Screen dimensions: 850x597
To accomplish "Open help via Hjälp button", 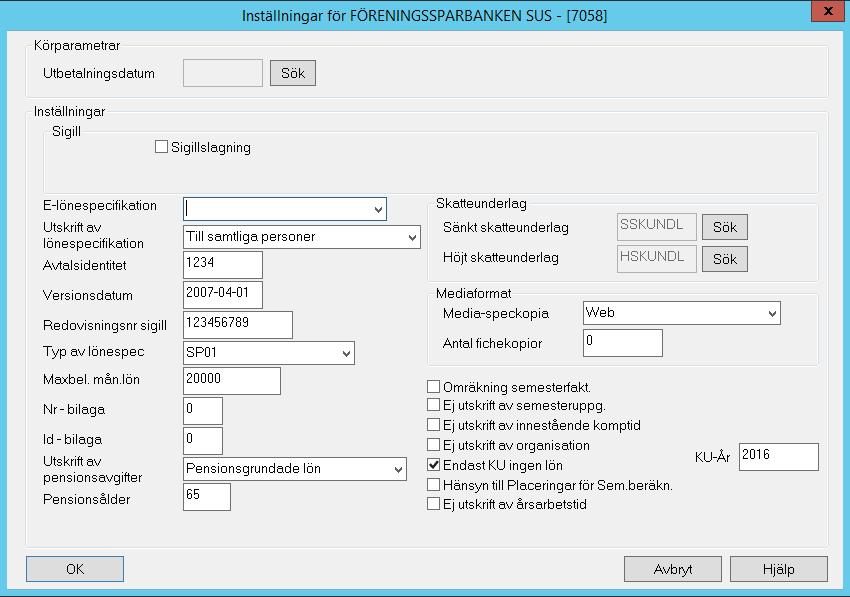I will pyautogui.click(x=778, y=569).
